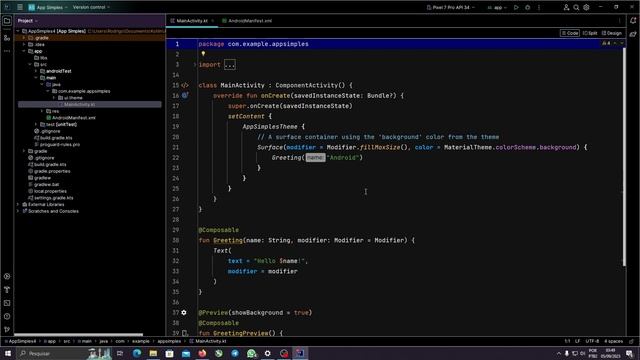Switch to the MainActivity.kt tab
This screenshot has width=640, height=360.
pyautogui.click(x=192, y=20)
